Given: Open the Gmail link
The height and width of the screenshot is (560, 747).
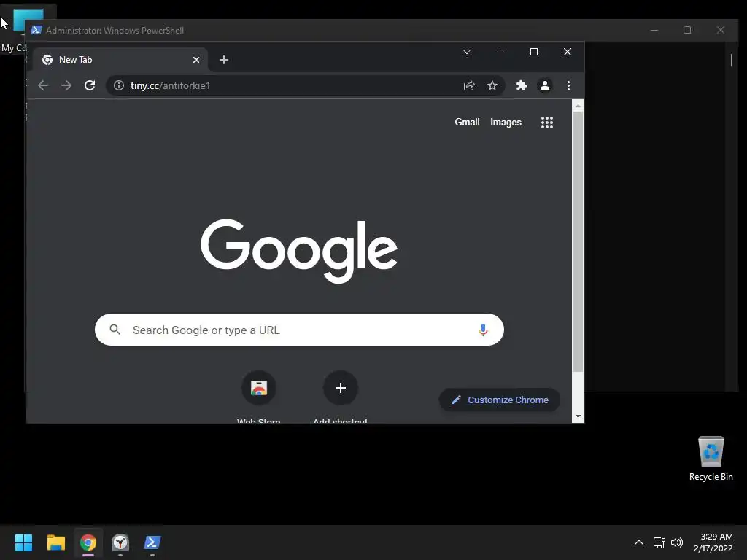Looking at the screenshot, I should coord(467,122).
